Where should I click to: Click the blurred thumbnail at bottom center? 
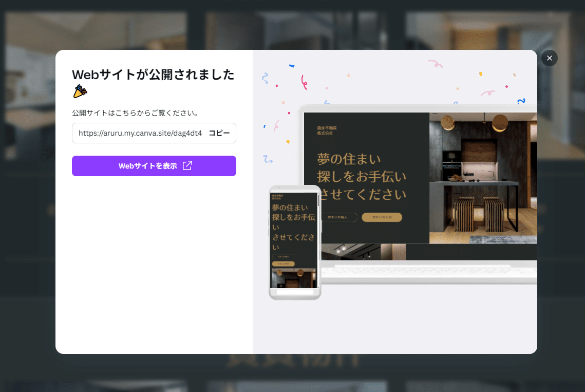click(296, 386)
